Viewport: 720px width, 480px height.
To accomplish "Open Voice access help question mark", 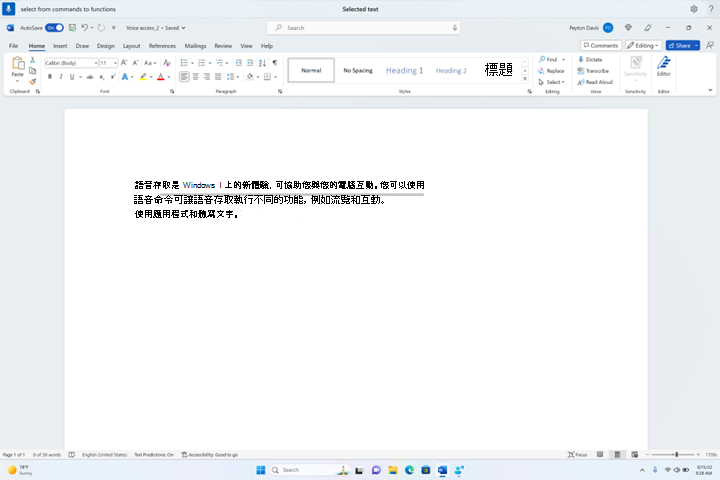I will tap(711, 9).
